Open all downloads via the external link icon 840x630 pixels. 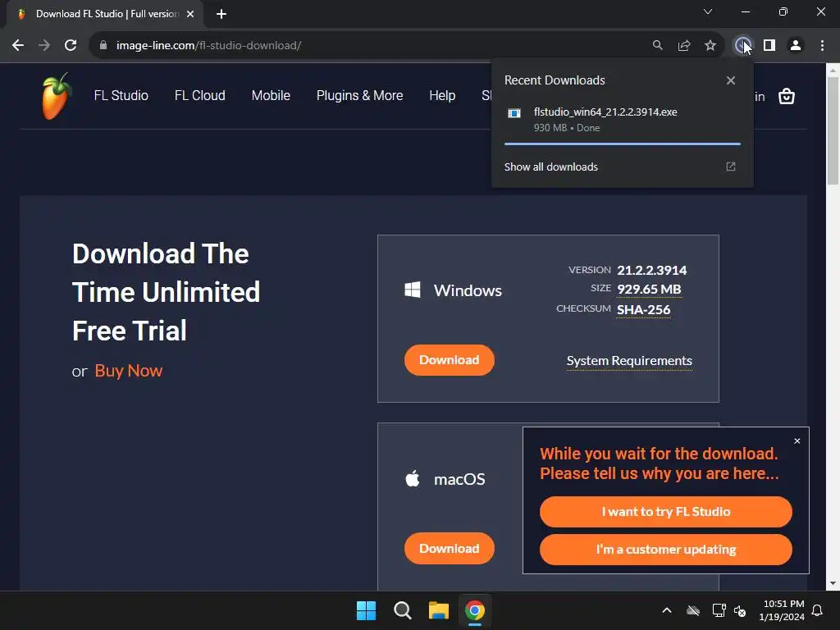pos(731,167)
